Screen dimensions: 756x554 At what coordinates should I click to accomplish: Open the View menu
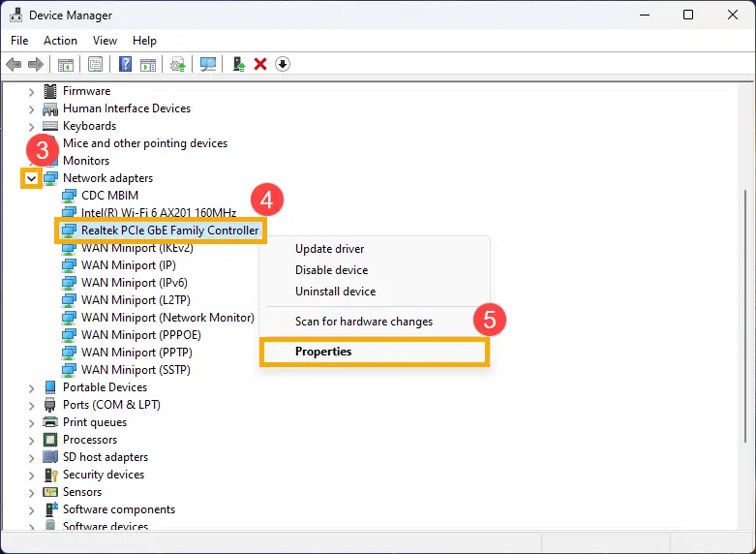(105, 41)
